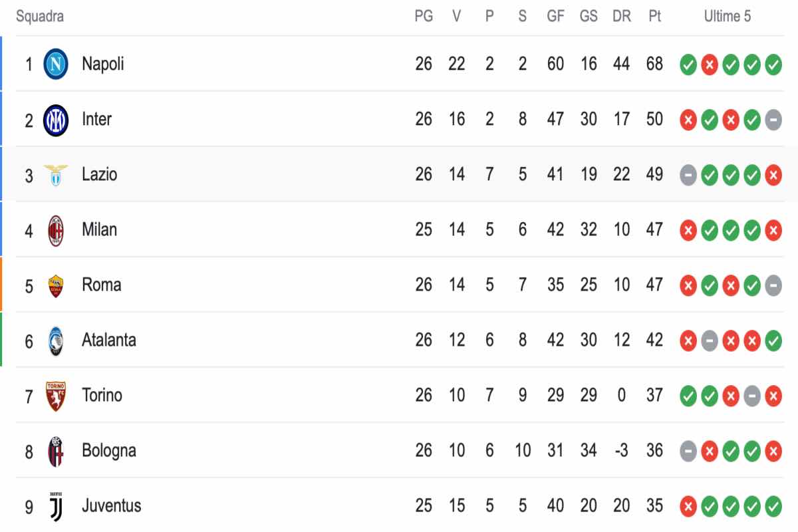Click the Torino bull crest
Image resolution: width=798 pixels, height=532 pixels.
pyautogui.click(x=56, y=396)
